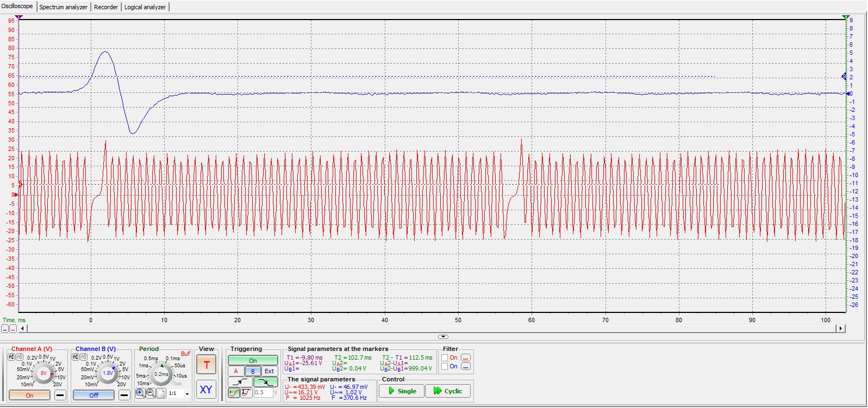Click the trigger level voltage input field
This screenshot has width=868, height=408.
[x=264, y=392]
